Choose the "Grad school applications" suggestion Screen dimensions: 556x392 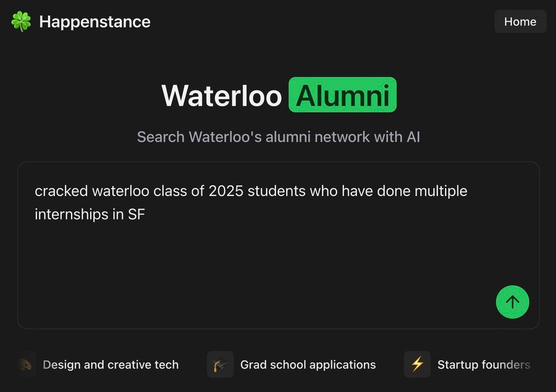(x=308, y=365)
